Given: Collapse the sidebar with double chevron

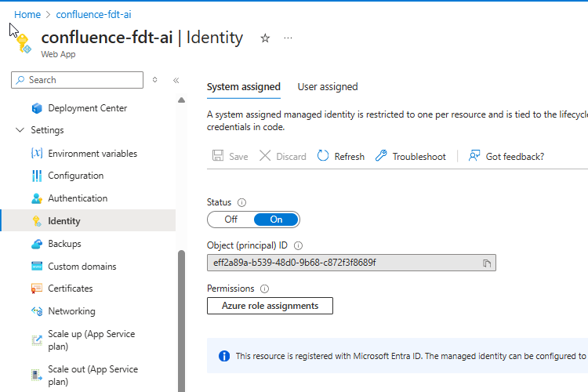Looking at the screenshot, I should click(x=176, y=80).
